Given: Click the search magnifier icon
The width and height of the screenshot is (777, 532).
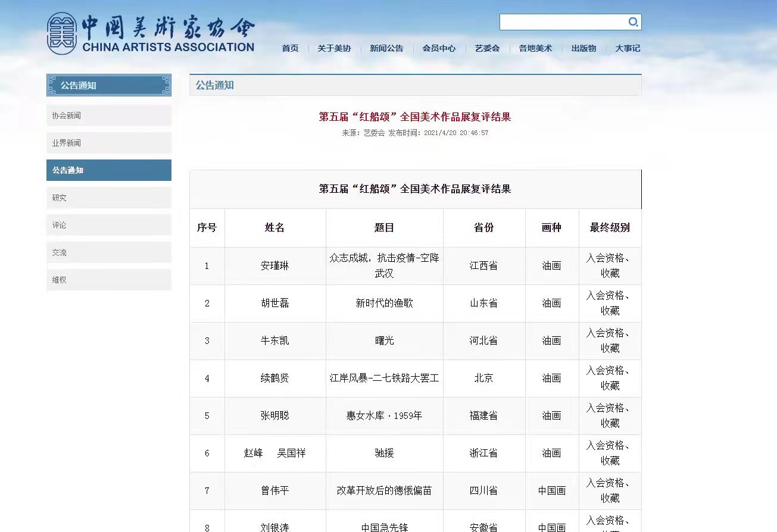Looking at the screenshot, I should point(633,23).
